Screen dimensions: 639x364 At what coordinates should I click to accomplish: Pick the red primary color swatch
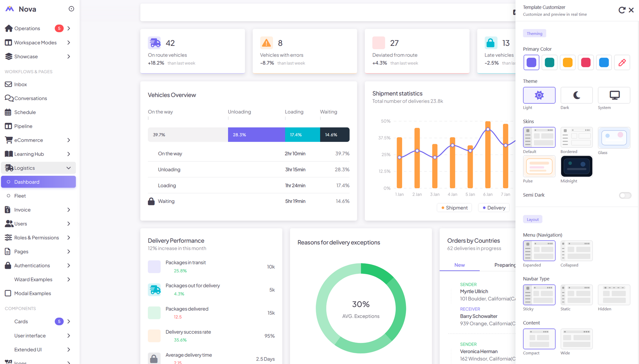(x=586, y=62)
